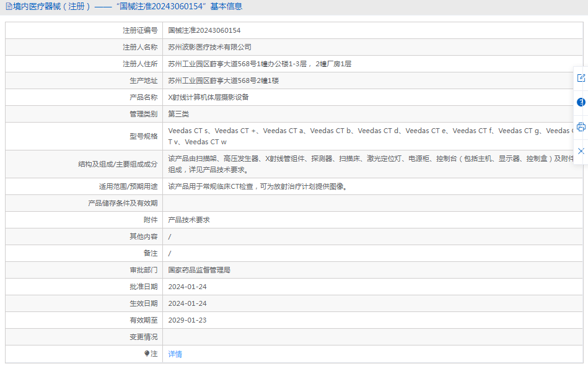Click 产品技术要求 attachment value
Image resolution: width=588 pixels, height=369 pixels.
189,220
